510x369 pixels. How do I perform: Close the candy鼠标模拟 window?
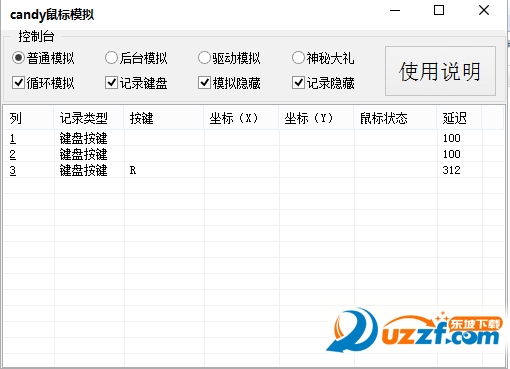tap(484, 10)
